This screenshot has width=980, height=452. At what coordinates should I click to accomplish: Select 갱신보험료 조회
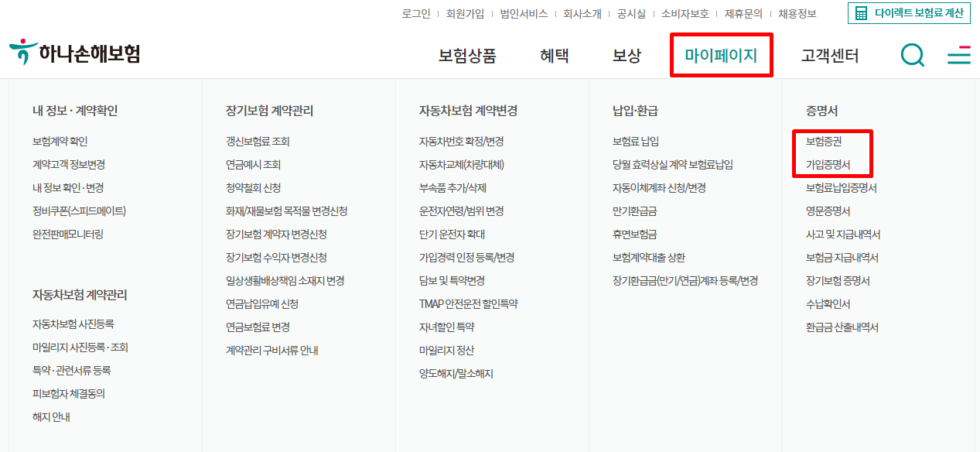[x=258, y=142]
